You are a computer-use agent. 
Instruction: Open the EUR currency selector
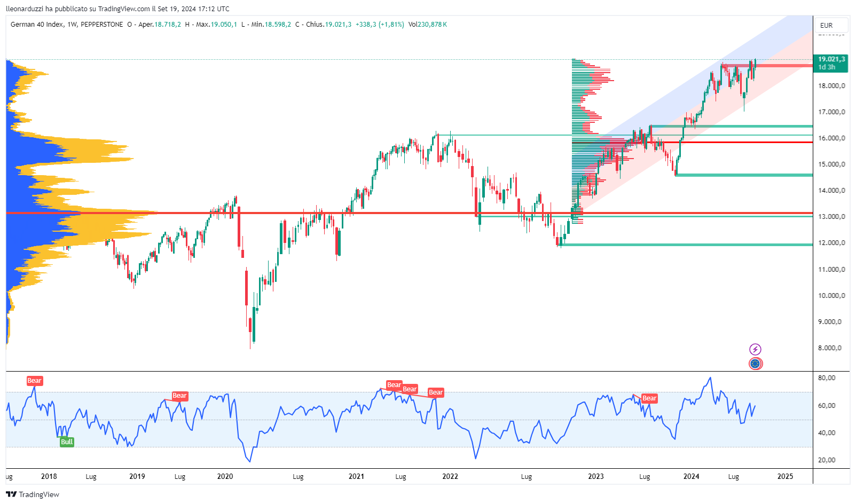831,25
